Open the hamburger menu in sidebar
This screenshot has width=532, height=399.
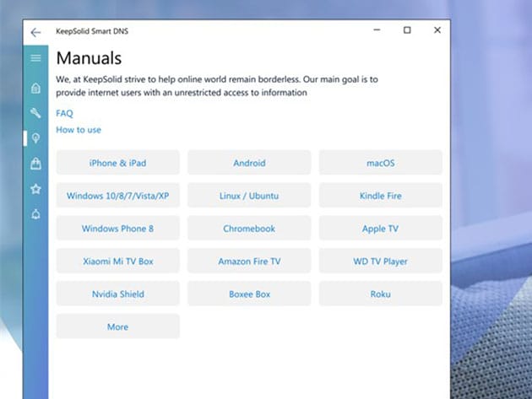(35, 58)
